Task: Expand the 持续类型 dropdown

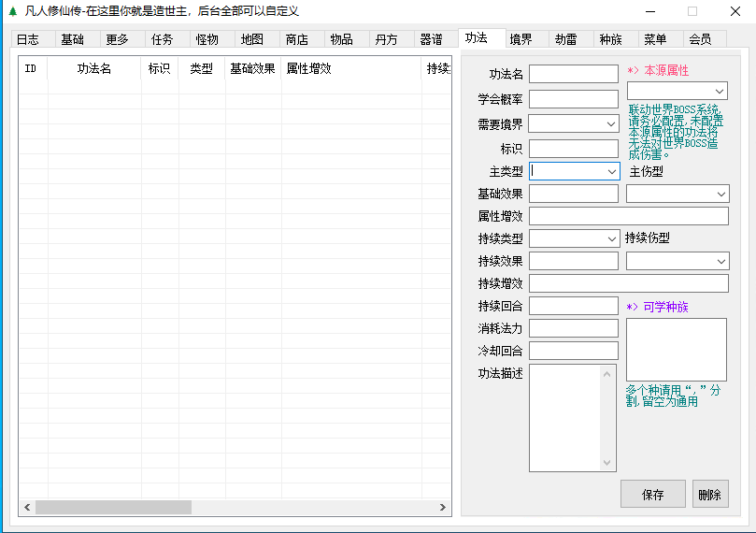Action: (x=574, y=238)
